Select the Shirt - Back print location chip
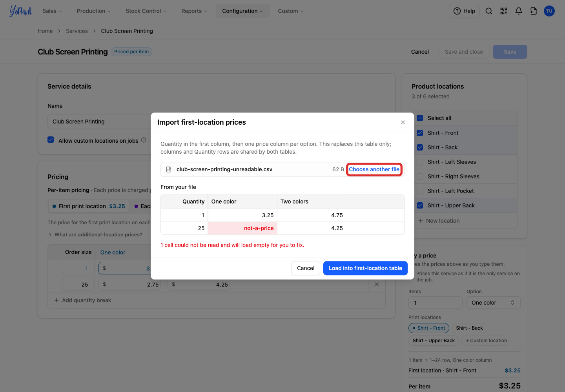The height and width of the screenshot is (392, 565). pyautogui.click(x=469, y=328)
